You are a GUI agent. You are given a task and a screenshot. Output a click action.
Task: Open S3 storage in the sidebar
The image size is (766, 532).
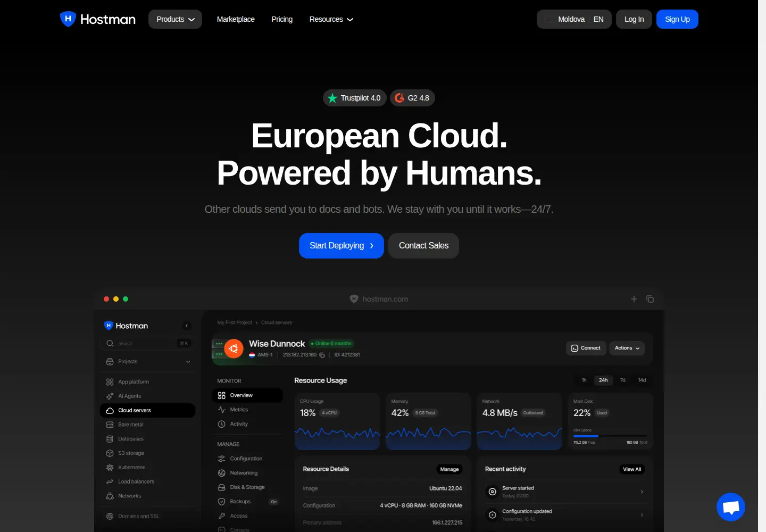(147, 453)
